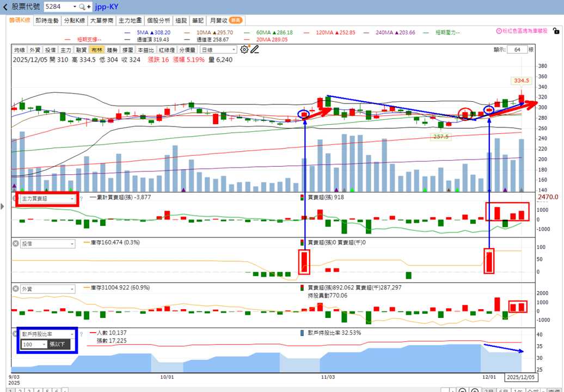Open the stock code 5284 dropdown arrow
Screen dimensions: 564x392
click(x=75, y=7)
